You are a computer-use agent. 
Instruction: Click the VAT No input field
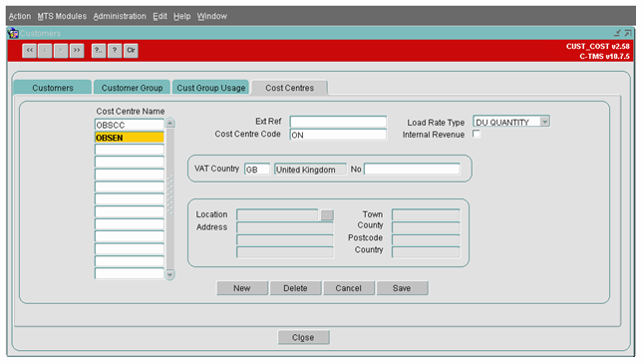[x=412, y=169]
